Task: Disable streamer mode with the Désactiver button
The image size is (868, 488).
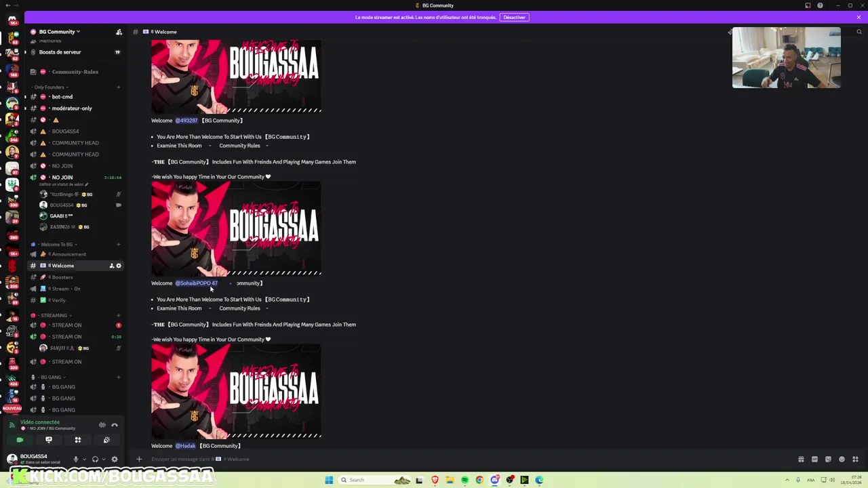Action: 514,17
